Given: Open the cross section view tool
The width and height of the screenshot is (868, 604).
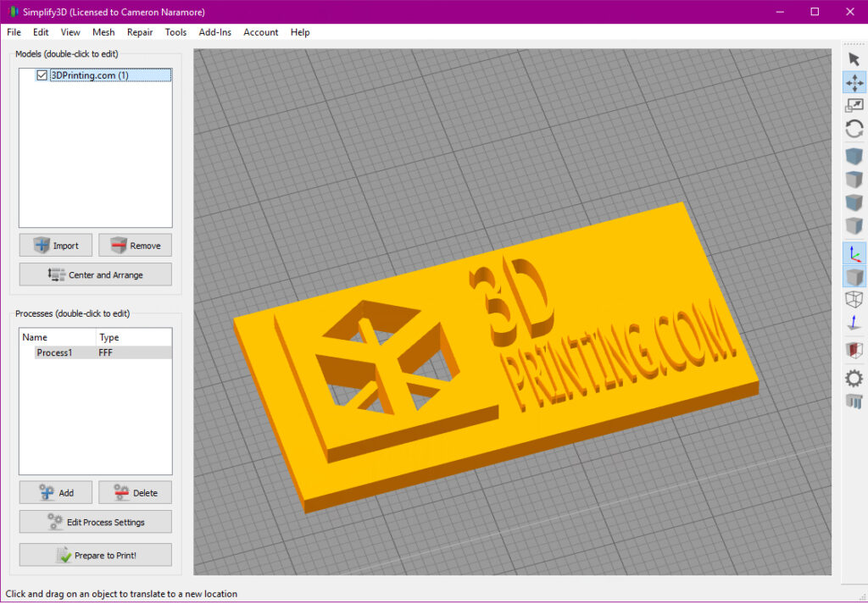Looking at the screenshot, I should (854, 350).
